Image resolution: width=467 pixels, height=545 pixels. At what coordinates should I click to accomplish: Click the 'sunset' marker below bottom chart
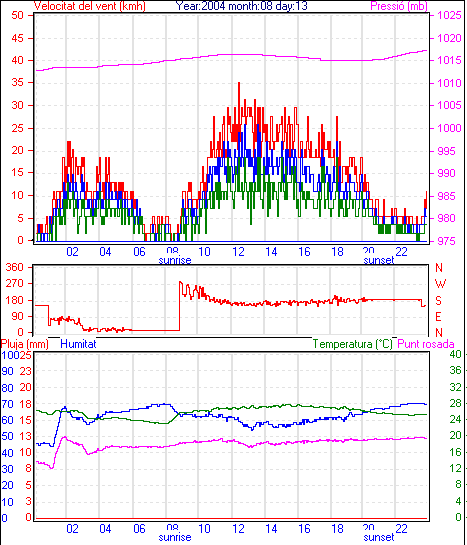[379, 537]
